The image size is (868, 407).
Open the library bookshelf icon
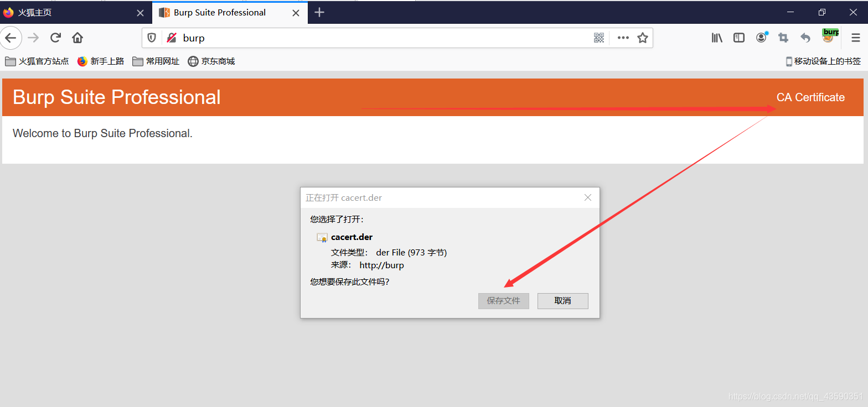coord(717,38)
